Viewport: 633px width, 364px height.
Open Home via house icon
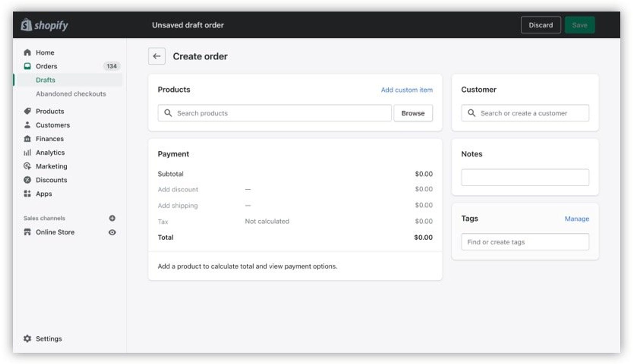pyautogui.click(x=28, y=52)
